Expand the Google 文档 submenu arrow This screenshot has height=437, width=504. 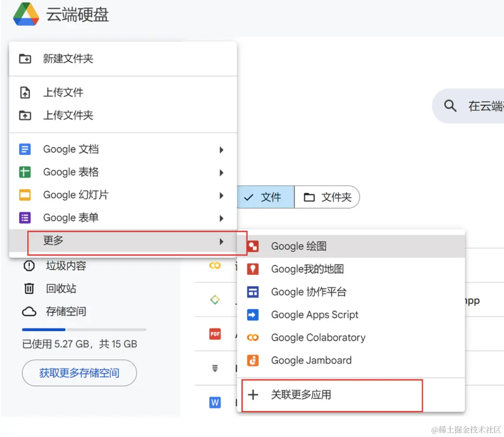[x=221, y=150]
